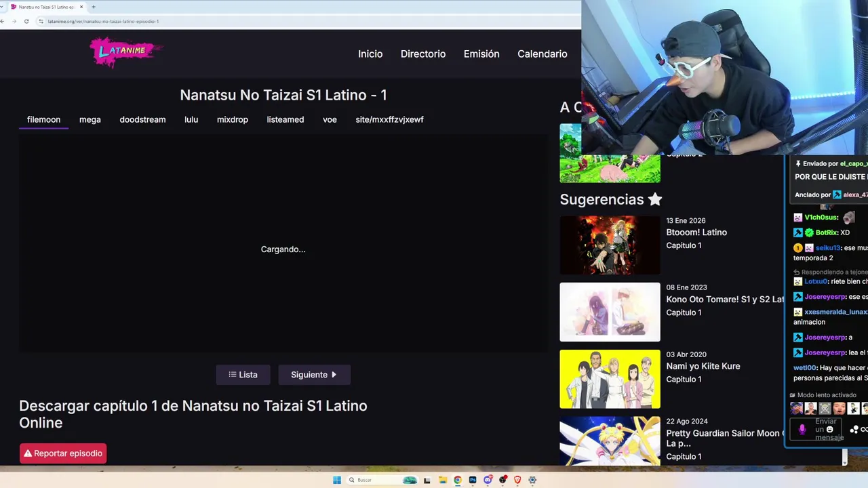Close the Nanatsu no Taizai browser tab

[81, 7]
